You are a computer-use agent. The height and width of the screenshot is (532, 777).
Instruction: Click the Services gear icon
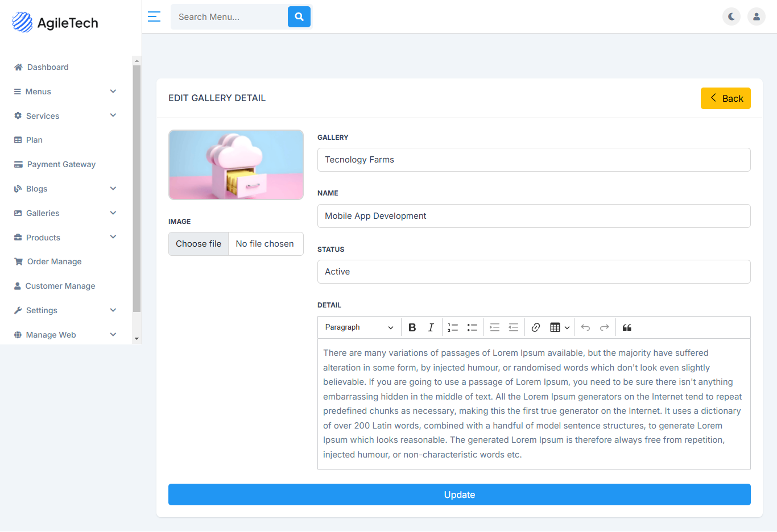click(18, 115)
